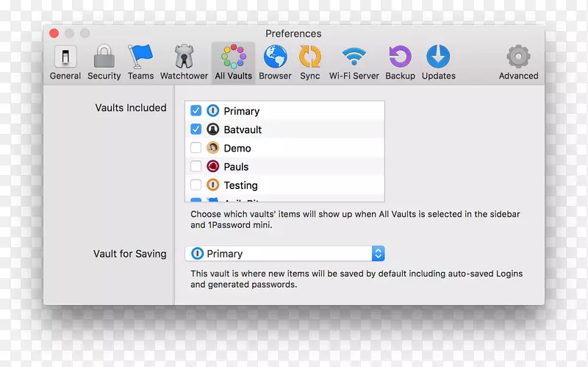Select the Testing row label
Image resolution: width=588 pixels, height=367 pixels.
point(241,185)
